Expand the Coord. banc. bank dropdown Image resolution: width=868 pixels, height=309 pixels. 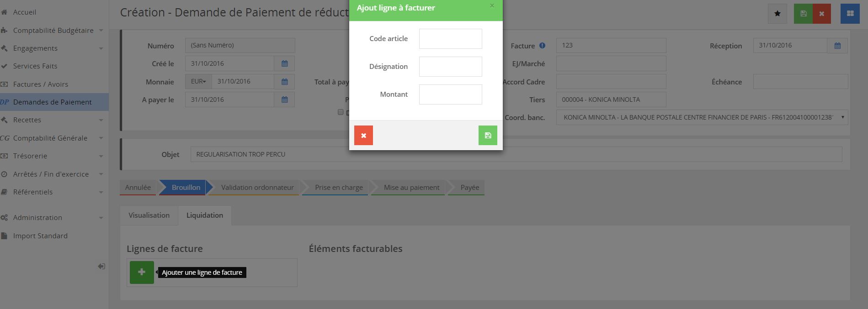(842, 117)
